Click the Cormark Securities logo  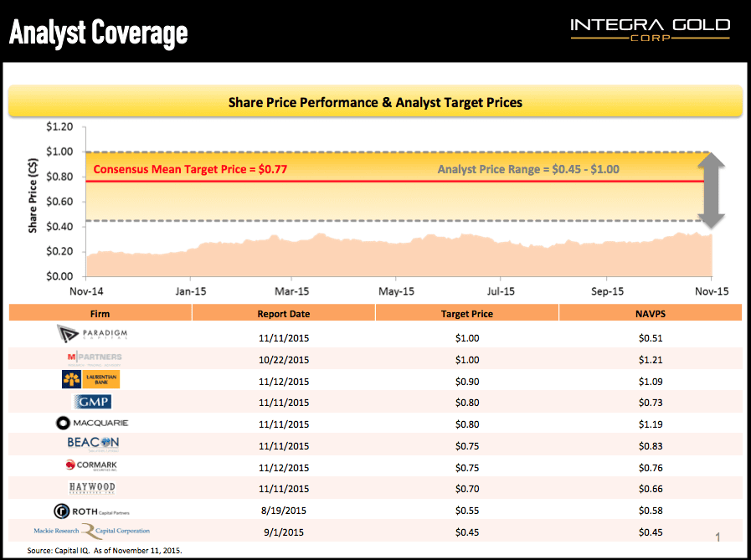91,465
